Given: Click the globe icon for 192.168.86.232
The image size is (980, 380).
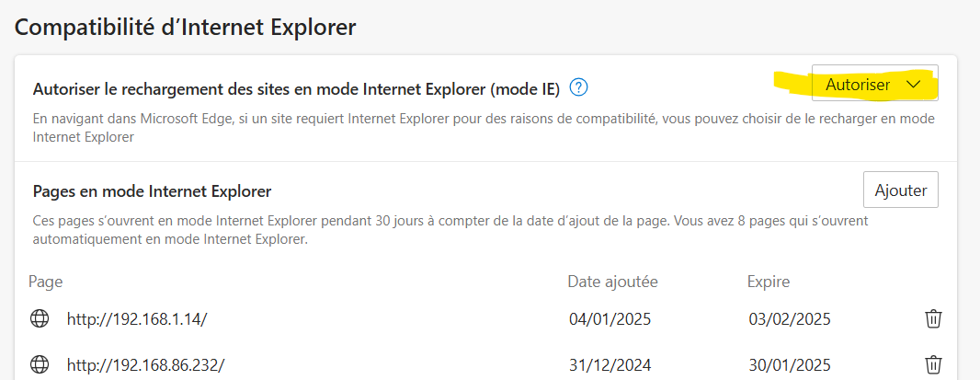Looking at the screenshot, I should click(x=40, y=363).
